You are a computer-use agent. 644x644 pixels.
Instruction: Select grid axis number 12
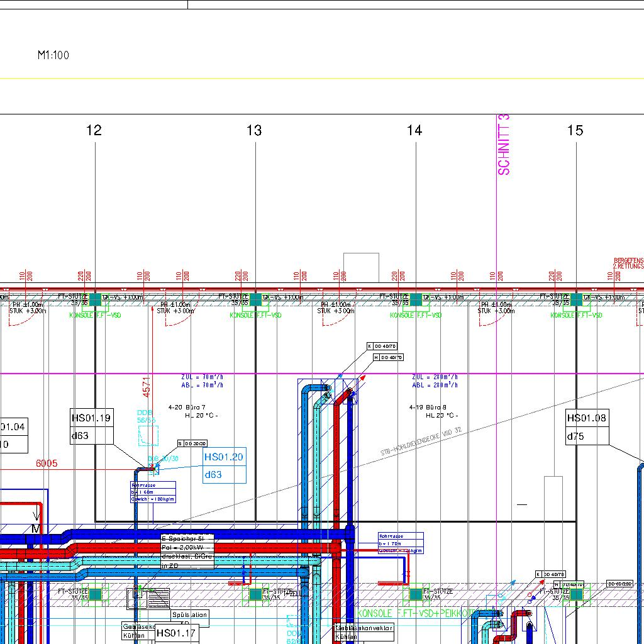[x=94, y=130]
